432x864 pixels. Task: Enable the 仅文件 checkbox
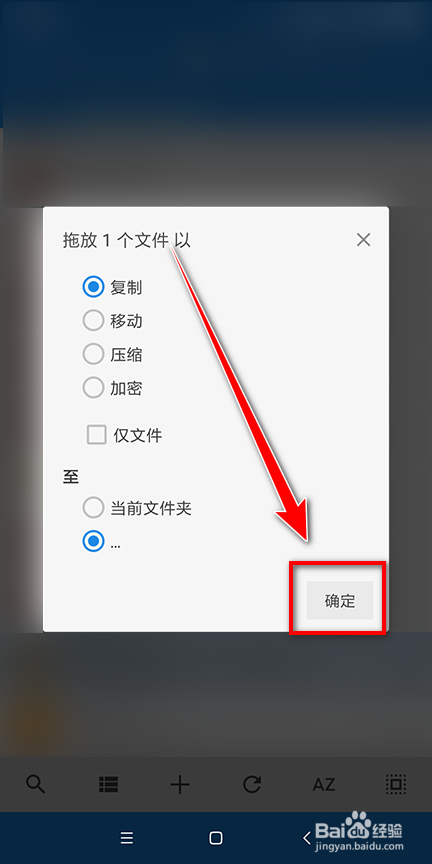point(96,435)
